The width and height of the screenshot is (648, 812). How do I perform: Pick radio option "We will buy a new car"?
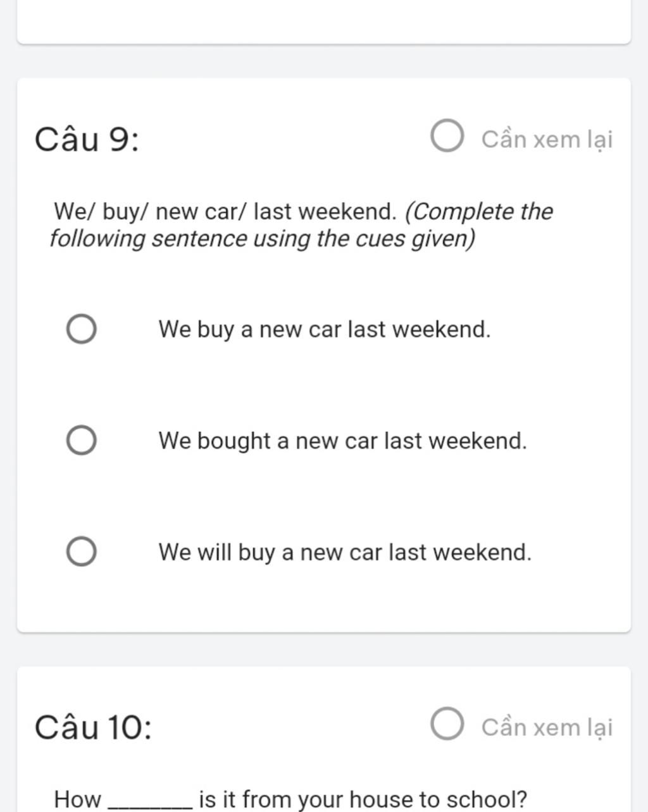(82, 551)
